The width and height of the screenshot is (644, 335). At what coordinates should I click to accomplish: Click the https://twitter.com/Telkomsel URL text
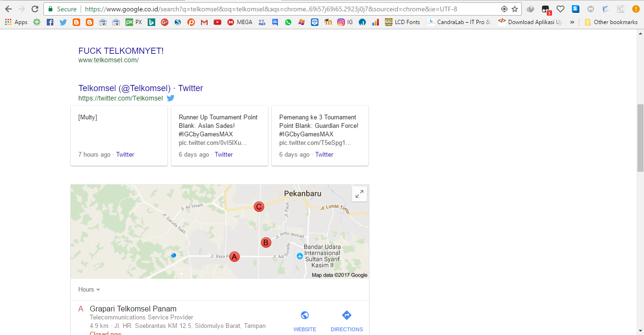(x=120, y=98)
